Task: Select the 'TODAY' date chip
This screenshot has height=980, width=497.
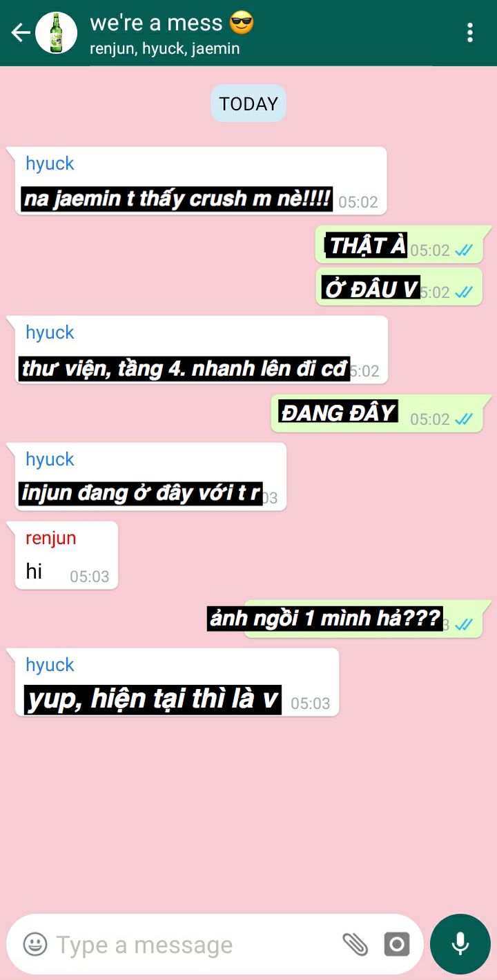Action: coord(248,103)
